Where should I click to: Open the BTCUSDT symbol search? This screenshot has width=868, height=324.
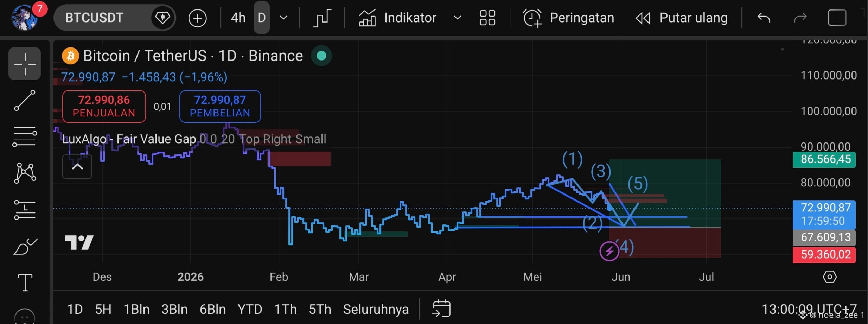tap(94, 18)
